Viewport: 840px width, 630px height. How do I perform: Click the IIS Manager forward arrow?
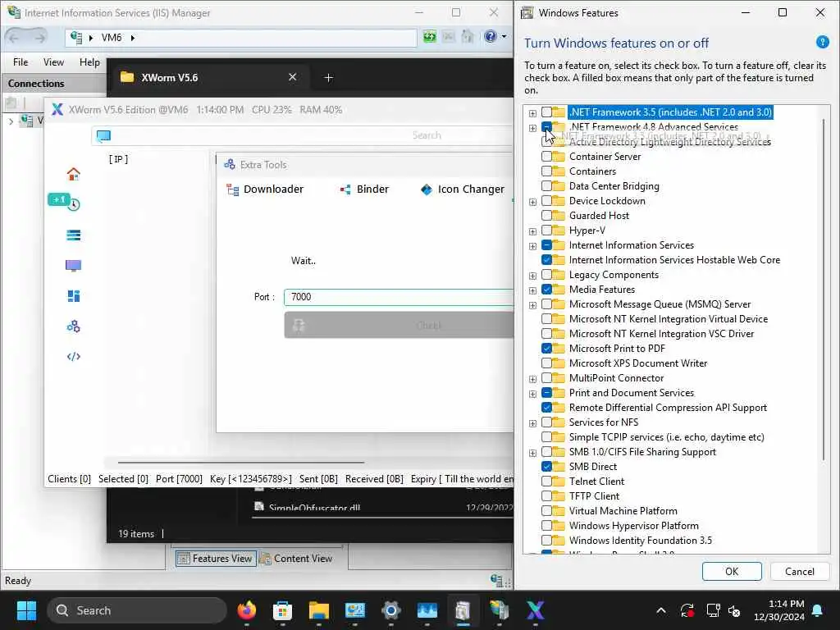(x=40, y=38)
